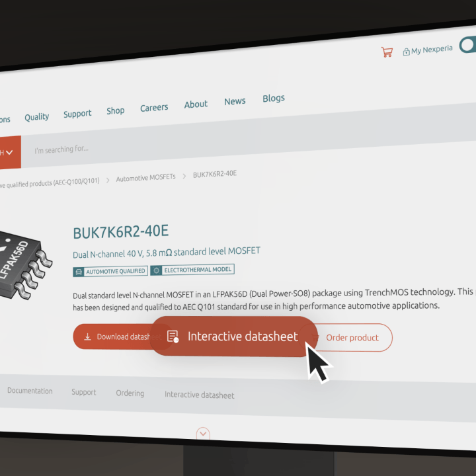Click the Automotive Qualified badge
This screenshot has width=476, height=476.
tap(110, 272)
